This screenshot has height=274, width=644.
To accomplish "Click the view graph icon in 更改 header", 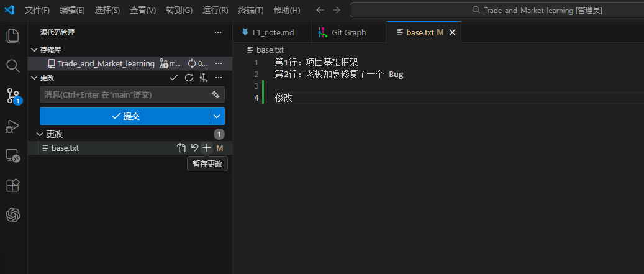I will click(203, 78).
